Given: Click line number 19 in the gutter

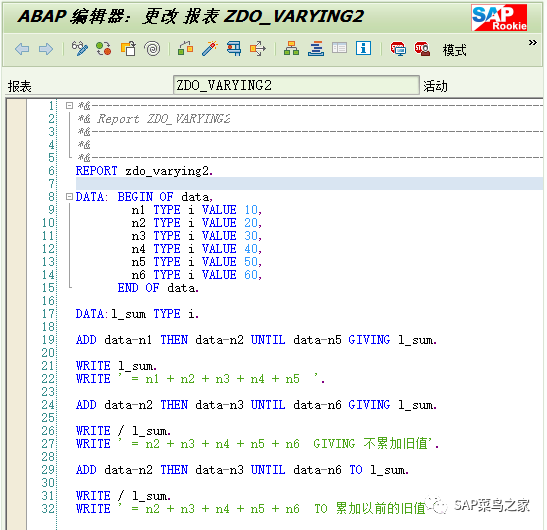Looking at the screenshot, I should pos(48,340).
